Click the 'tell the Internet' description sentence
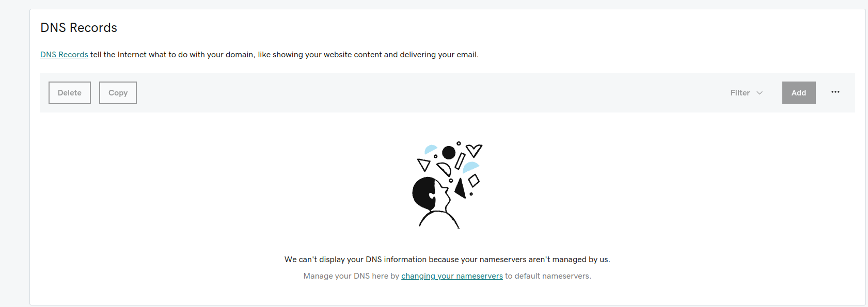Image resolution: width=868 pixels, height=307 pixels. pos(285,55)
